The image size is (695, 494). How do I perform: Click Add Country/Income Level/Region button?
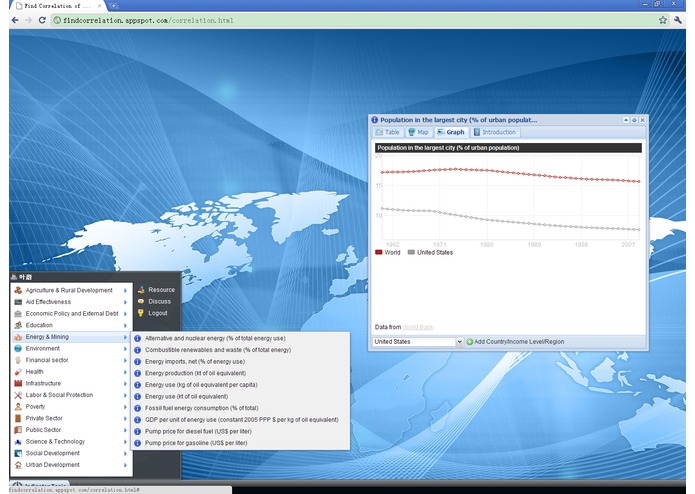[515, 342]
